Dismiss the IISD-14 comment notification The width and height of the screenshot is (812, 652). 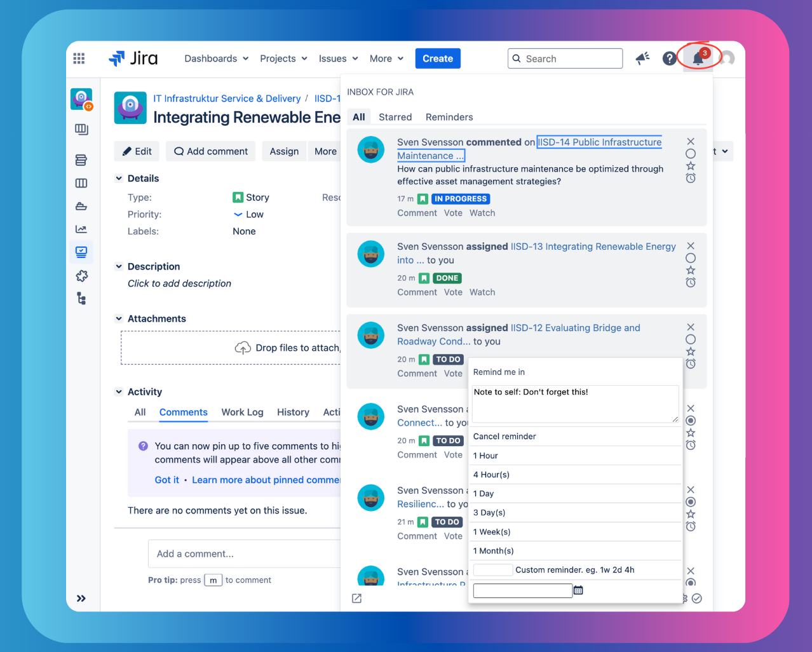tap(691, 141)
